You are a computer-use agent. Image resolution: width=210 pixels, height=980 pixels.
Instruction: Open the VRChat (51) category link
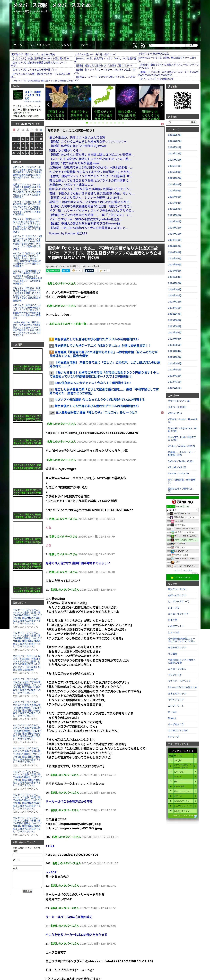[175, 413]
